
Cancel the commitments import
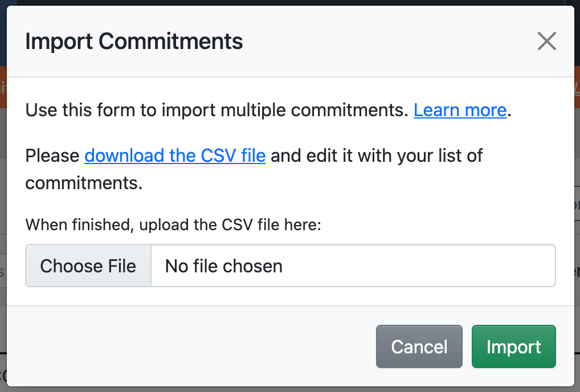point(419,347)
